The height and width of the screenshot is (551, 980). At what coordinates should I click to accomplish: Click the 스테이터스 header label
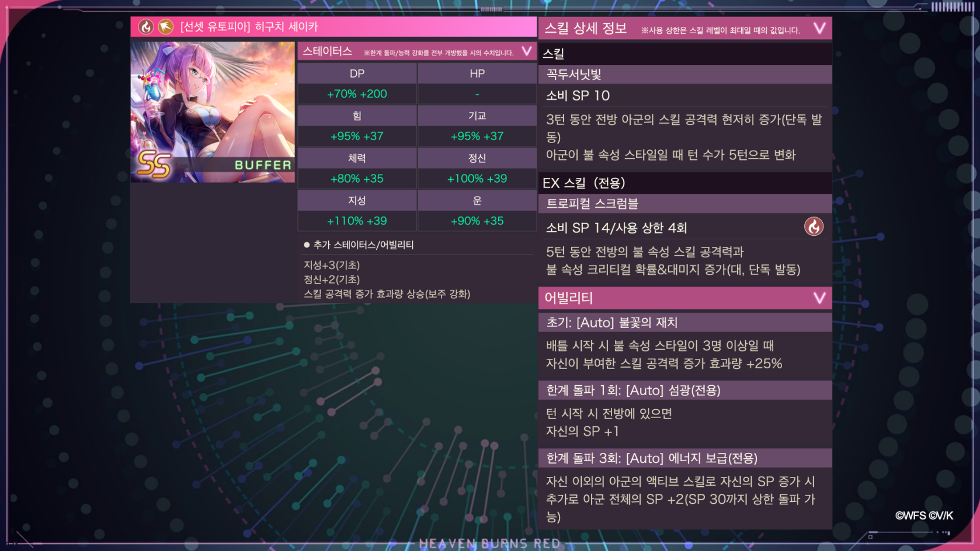tap(328, 51)
